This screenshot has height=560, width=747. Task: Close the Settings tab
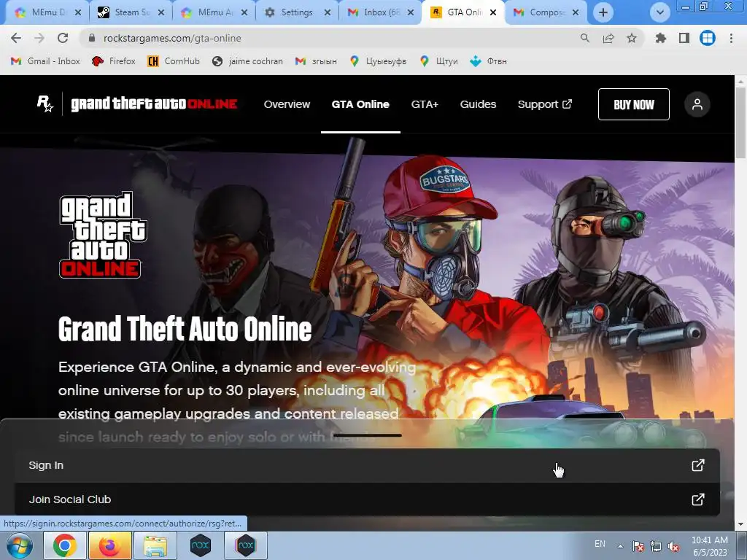click(328, 12)
